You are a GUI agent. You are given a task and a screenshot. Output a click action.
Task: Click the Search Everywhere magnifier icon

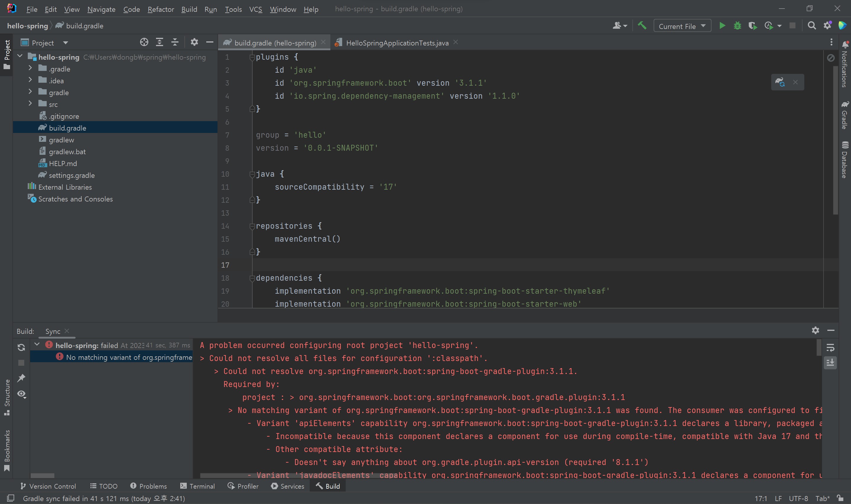[812, 26]
